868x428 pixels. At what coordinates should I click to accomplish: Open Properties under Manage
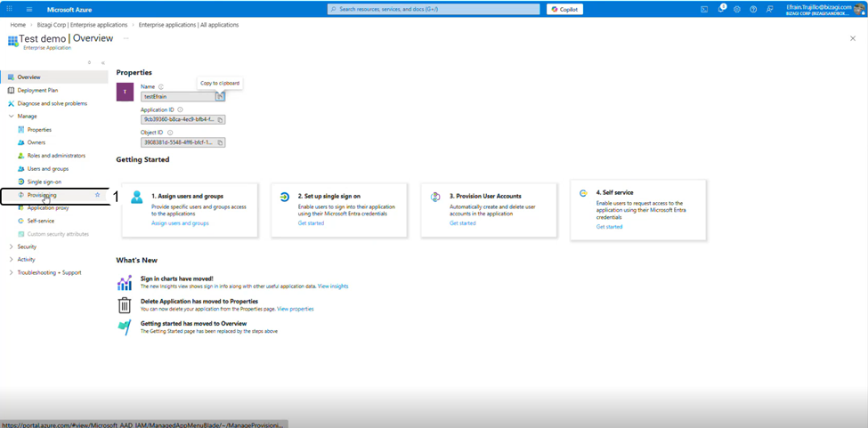[x=39, y=129]
